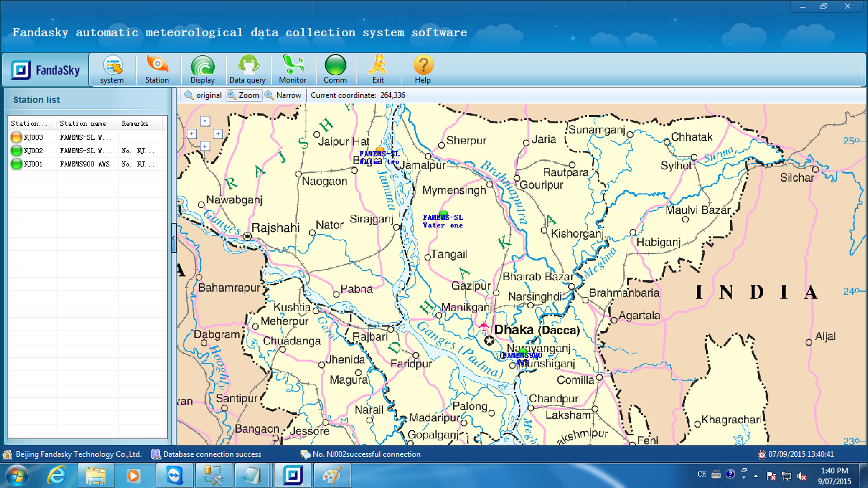The height and width of the screenshot is (488, 868).
Task: Pan map up with arrow button
Action: [x=205, y=121]
